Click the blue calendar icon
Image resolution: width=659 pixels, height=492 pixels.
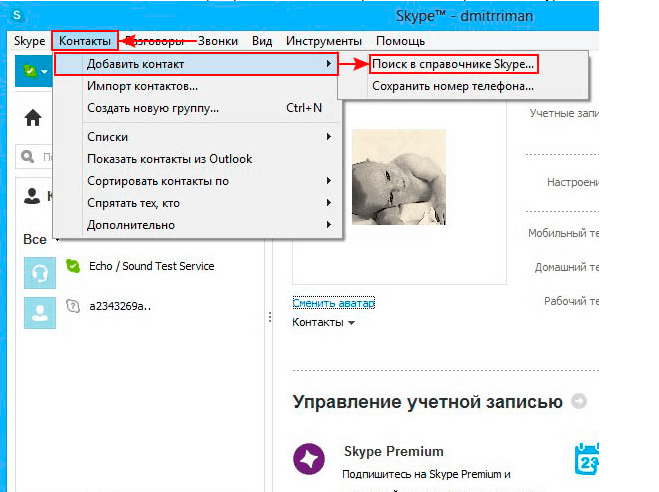[x=587, y=458]
